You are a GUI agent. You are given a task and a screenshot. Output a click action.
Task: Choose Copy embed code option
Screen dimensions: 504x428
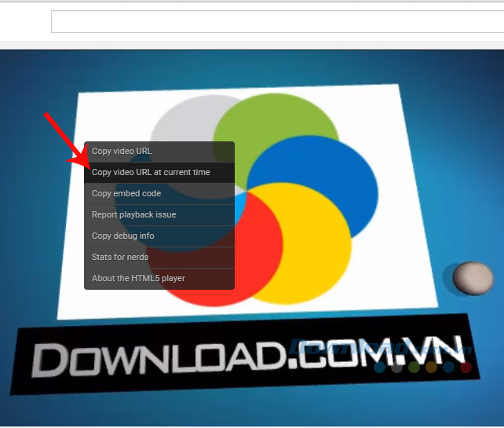pyautogui.click(x=159, y=194)
